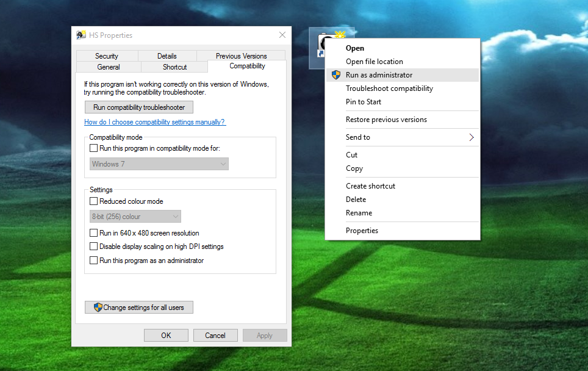
Task: Select the Compatibility tab
Action: pos(247,66)
